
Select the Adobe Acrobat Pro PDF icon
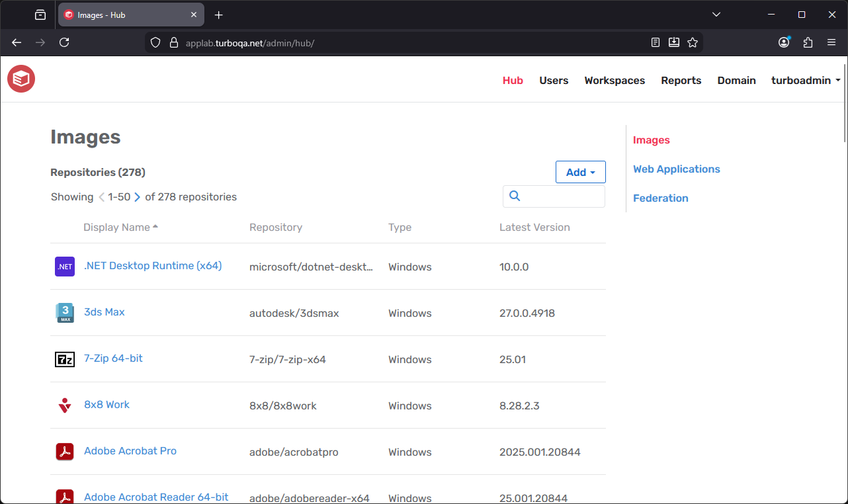[64, 451]
